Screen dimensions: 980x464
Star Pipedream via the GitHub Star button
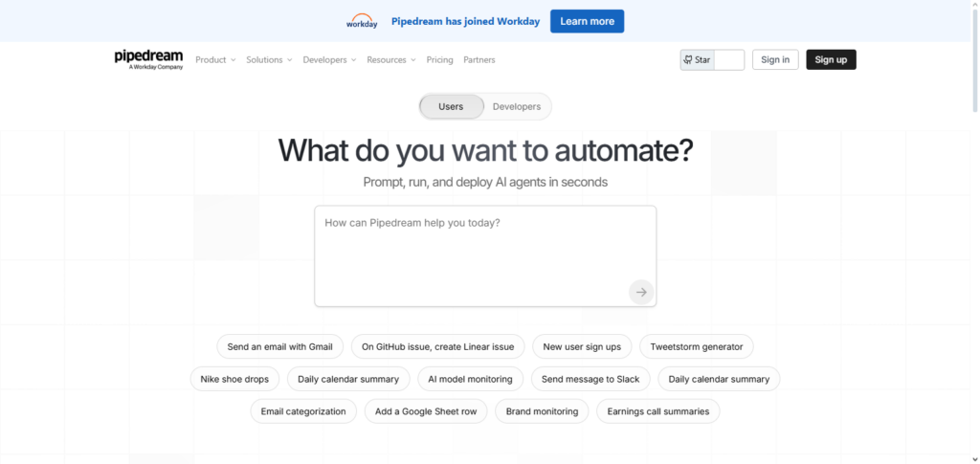coord(697,59)
